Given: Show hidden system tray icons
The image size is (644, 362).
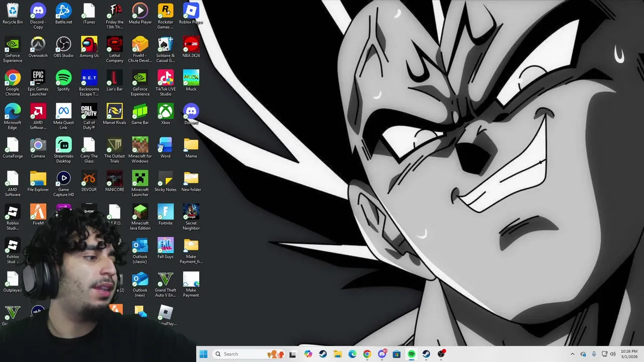Looking at the screenshot, I should [572, 354].
